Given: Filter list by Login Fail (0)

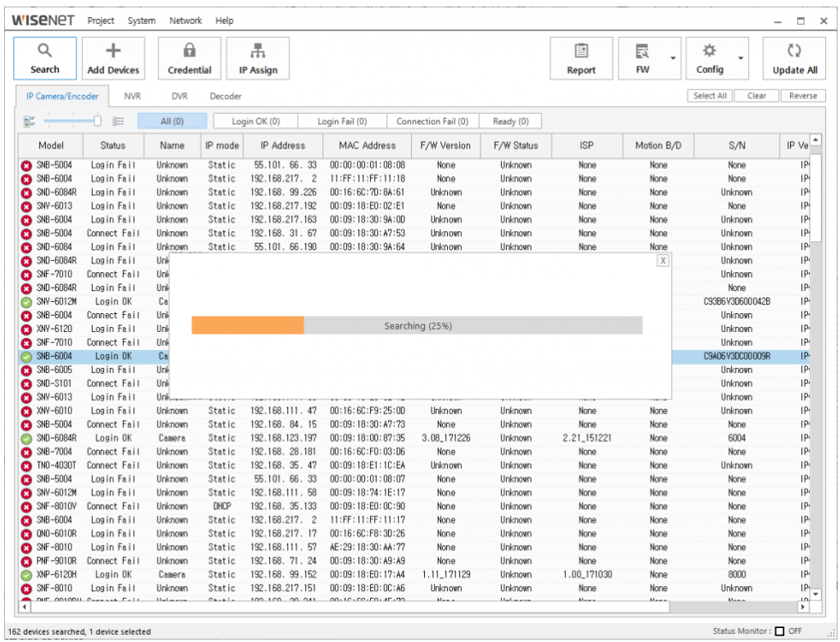Looking at the screenshot, I should (x=341, y=121).
